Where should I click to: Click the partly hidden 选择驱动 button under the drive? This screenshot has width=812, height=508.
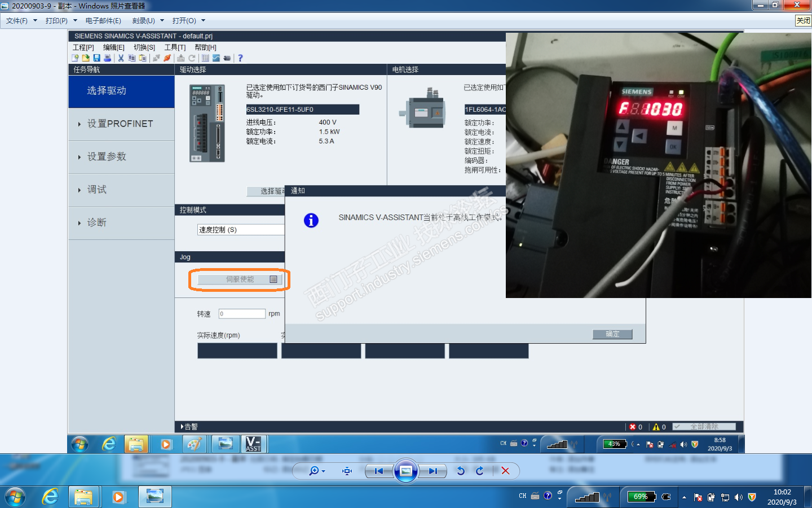coord(266,191)
